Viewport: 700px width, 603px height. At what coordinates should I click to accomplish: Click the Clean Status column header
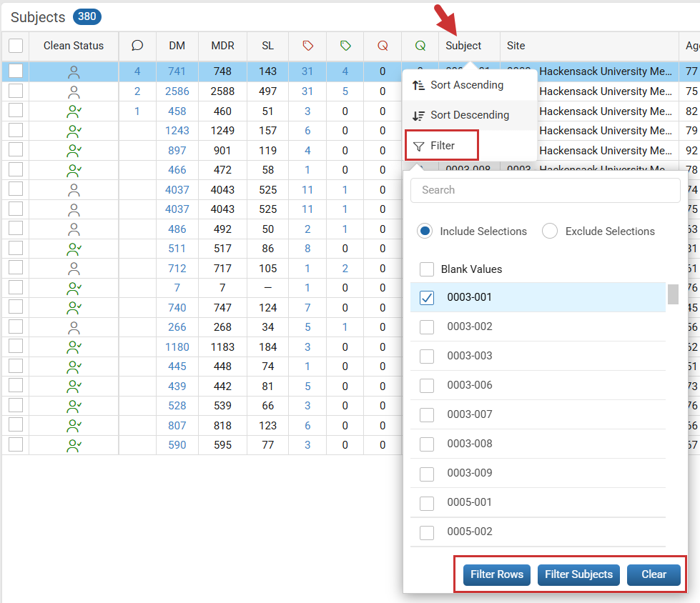(74, 46)
